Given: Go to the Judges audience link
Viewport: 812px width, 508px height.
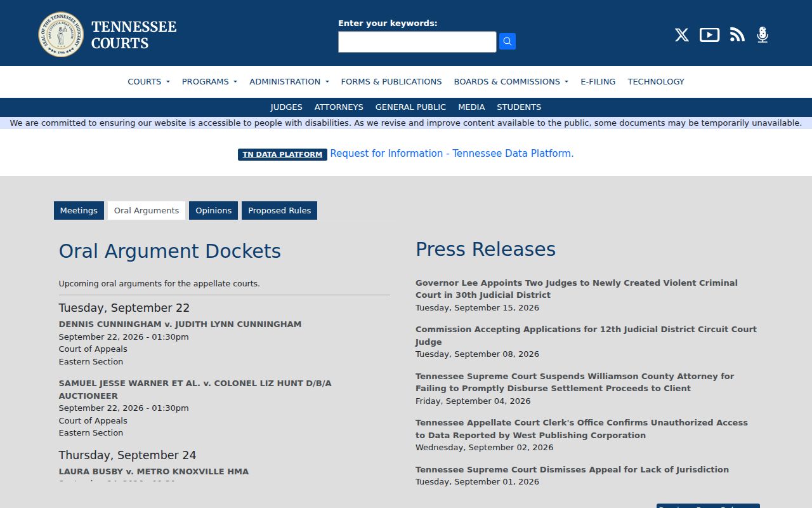Looking at the screenshot, I should coord(286,107).
